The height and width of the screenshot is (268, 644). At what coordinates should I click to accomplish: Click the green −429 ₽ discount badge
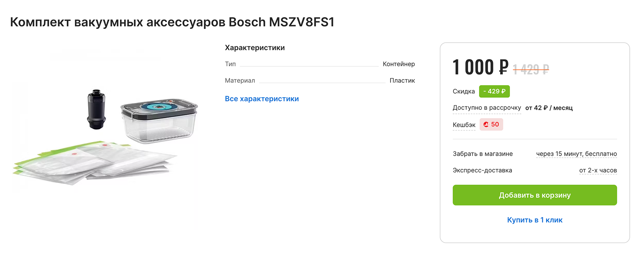494,91
